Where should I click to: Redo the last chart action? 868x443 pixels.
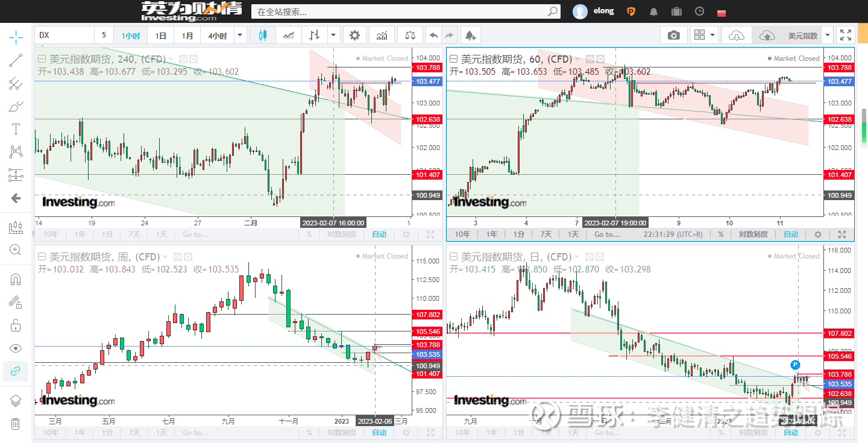pyautogui.click(x=450, y=36)
